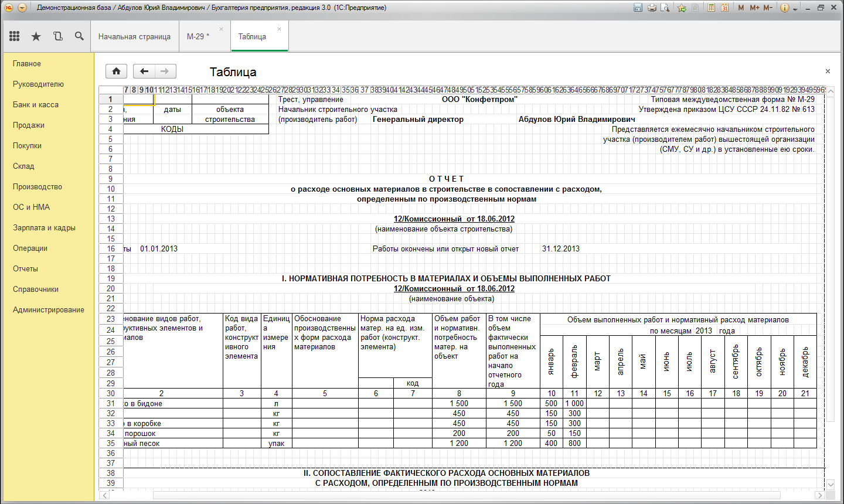Open the Производство section
Image resolution: width=844 pixels, height=504 pixels.
[38, 186]
